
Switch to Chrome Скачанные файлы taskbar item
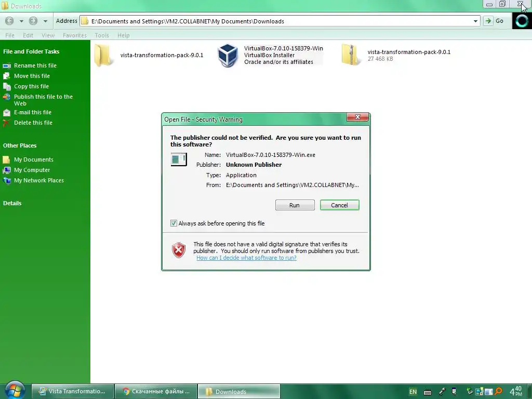click(x=156, y=391)
